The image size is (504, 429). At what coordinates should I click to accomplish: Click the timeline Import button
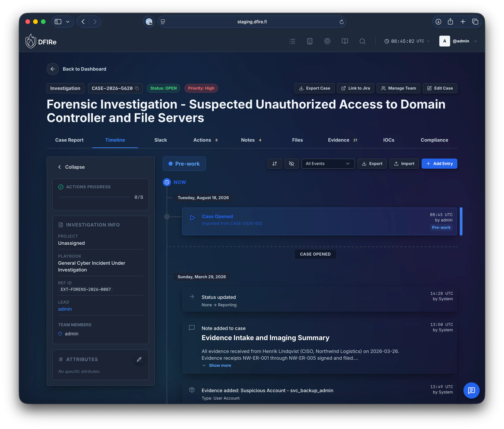[x=404, y=164]
